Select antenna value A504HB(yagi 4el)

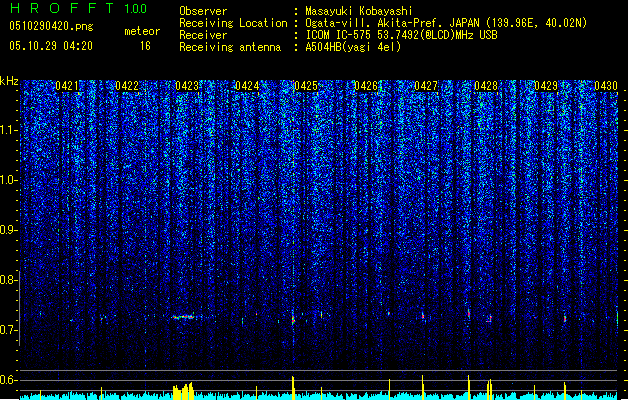pos(353,47)
